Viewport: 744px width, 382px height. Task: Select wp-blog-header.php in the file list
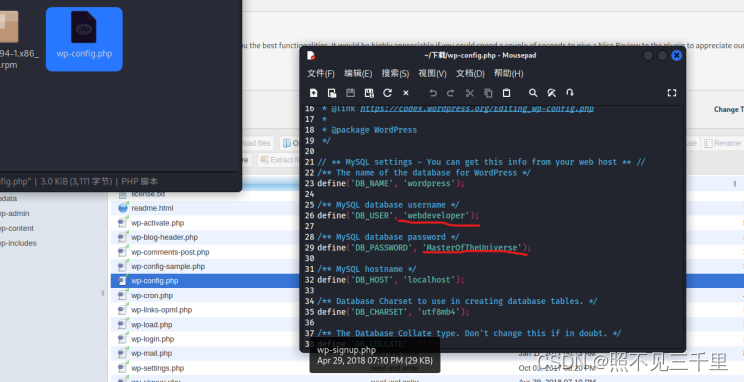(x=165, y=237)
